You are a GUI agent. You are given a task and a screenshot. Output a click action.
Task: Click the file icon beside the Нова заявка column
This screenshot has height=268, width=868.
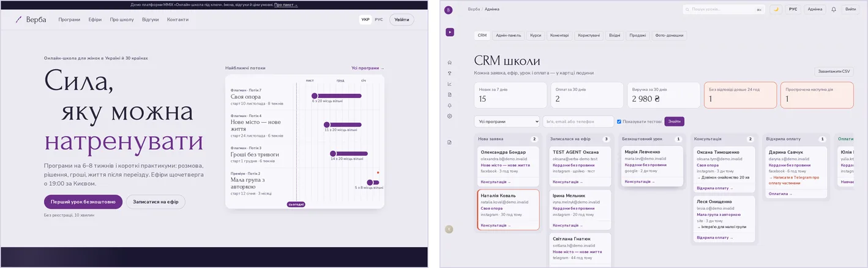(x=450, y=142)
